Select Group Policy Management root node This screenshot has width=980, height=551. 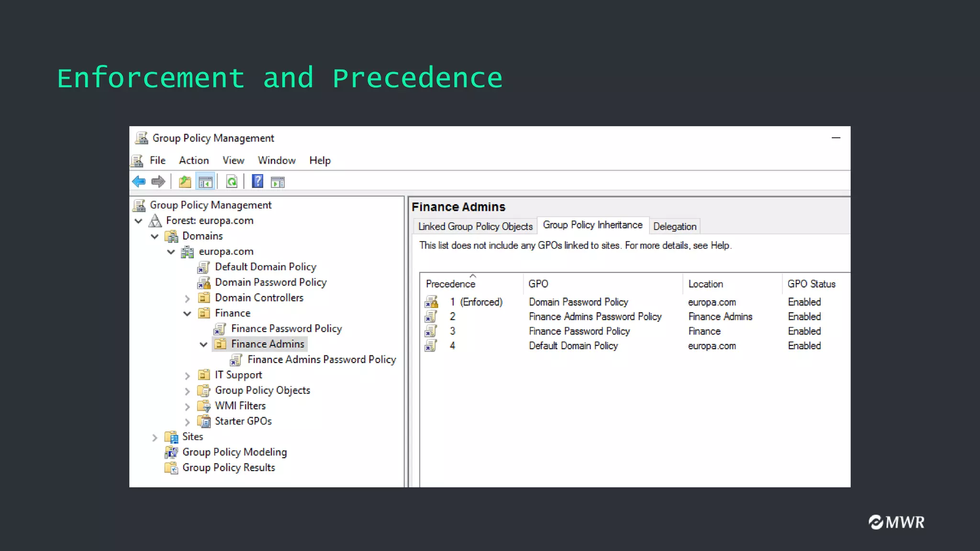(211, 205)
